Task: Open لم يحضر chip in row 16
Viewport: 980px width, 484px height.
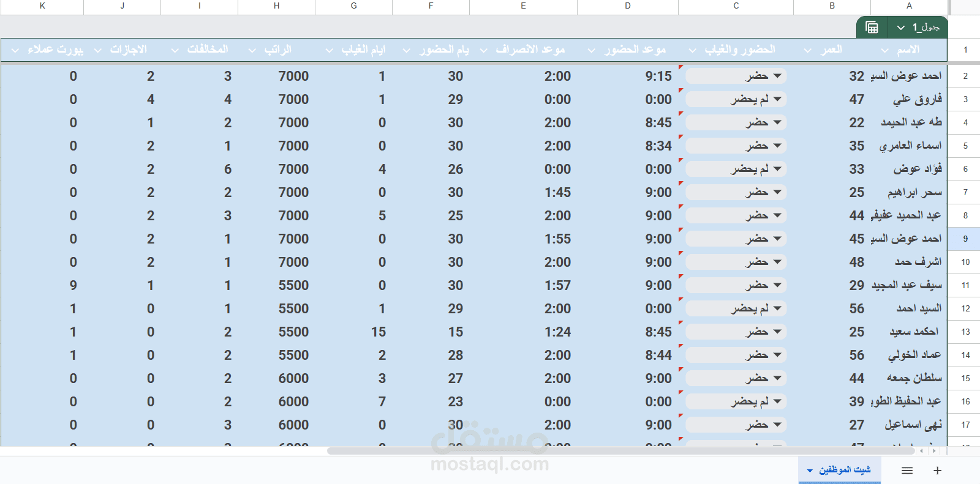Action: [736, 401]
